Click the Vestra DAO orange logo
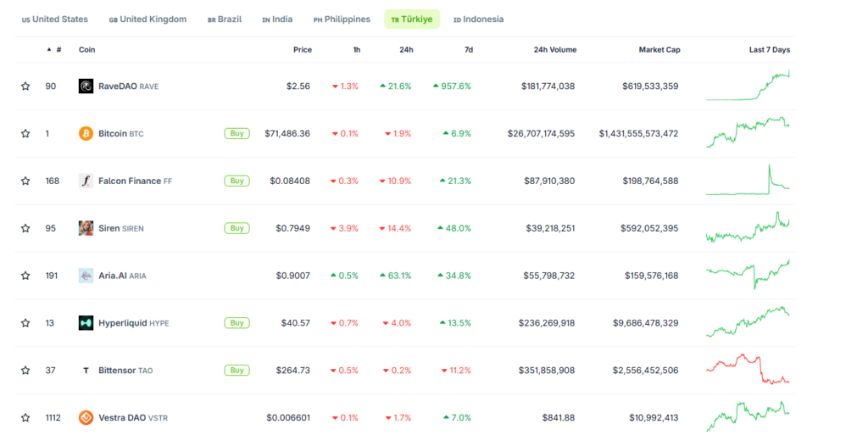This screenshot has width=868, height=441. point(86,417)
